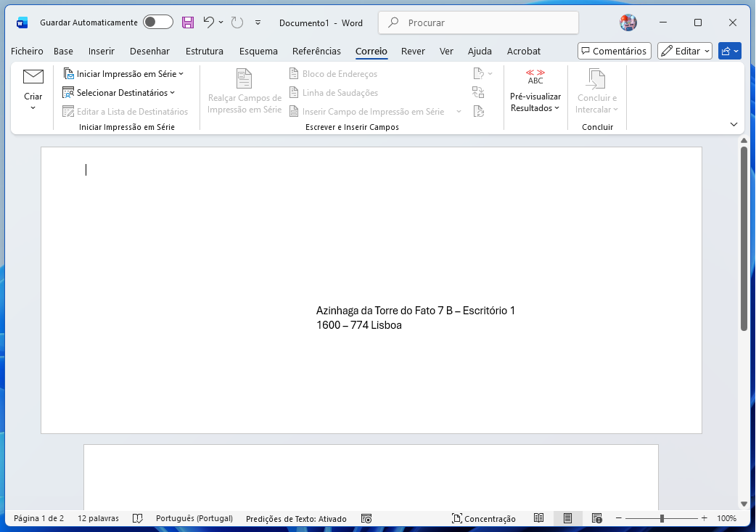
Task: Click the Match Fields icon
Action: [x=478, y=92]
